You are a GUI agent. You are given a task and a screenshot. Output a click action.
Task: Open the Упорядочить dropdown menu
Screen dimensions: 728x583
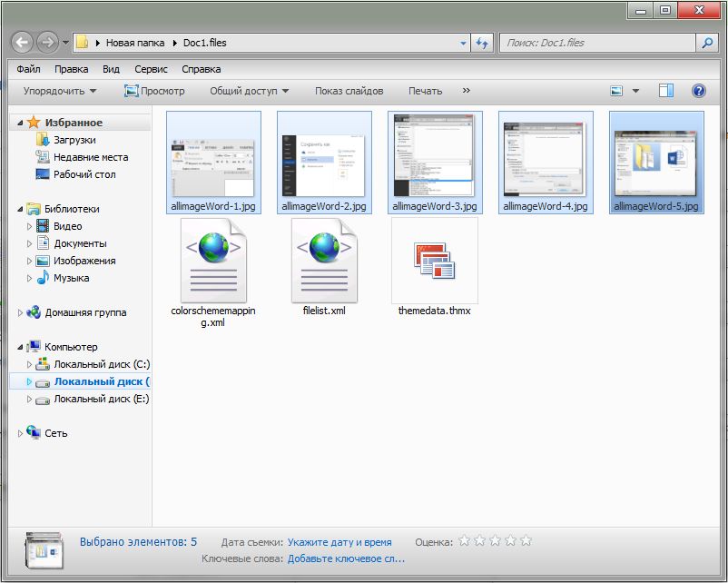click(x=60, y=91)
